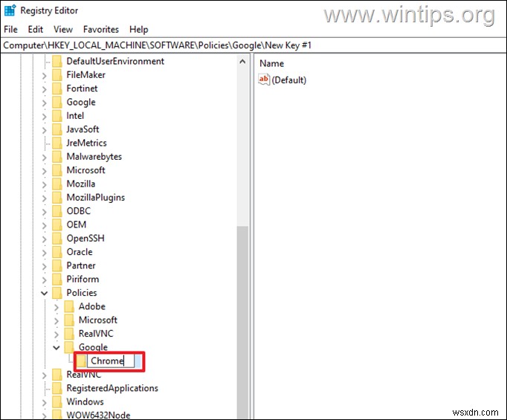
Task: Expand the ODBC key
Action: point(45,211)
